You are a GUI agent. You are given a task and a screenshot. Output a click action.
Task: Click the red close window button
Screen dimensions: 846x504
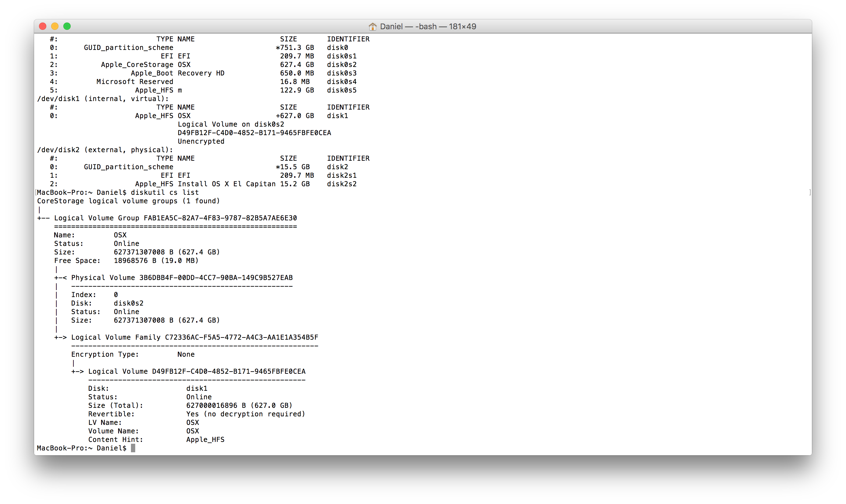43,26
